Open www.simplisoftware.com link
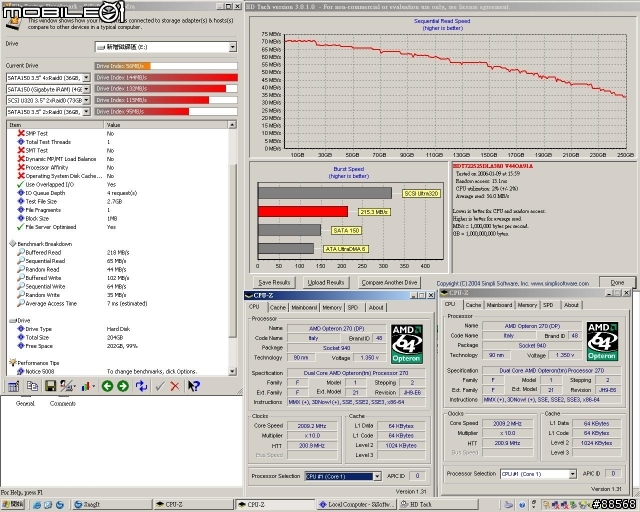Image resolution: width=640 pixels, height=512 pixels. click(x=560, y=283)
